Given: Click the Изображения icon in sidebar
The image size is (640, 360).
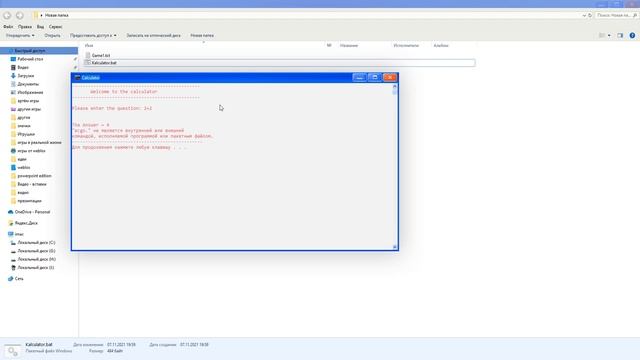Looking at the screenshot, I should click(13, 93).
